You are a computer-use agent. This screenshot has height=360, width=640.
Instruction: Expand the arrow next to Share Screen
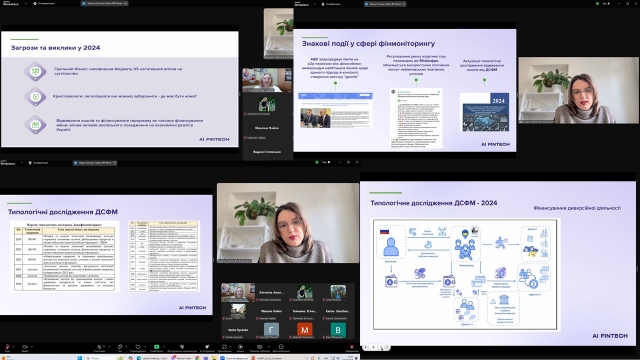tap(164, 347)
